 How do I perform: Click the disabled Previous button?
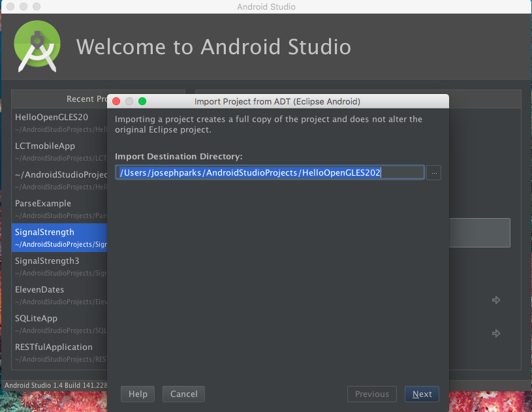click(372, 394)
